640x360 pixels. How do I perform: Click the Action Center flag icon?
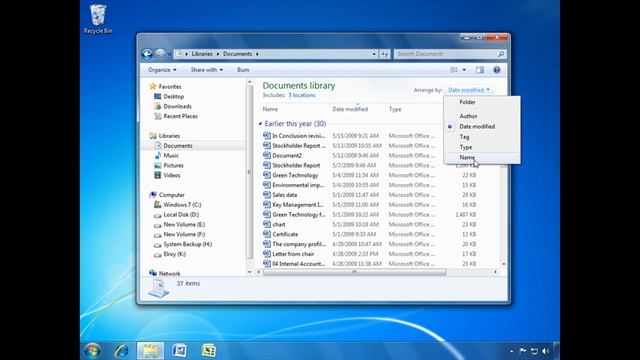[x=523, y=351]
